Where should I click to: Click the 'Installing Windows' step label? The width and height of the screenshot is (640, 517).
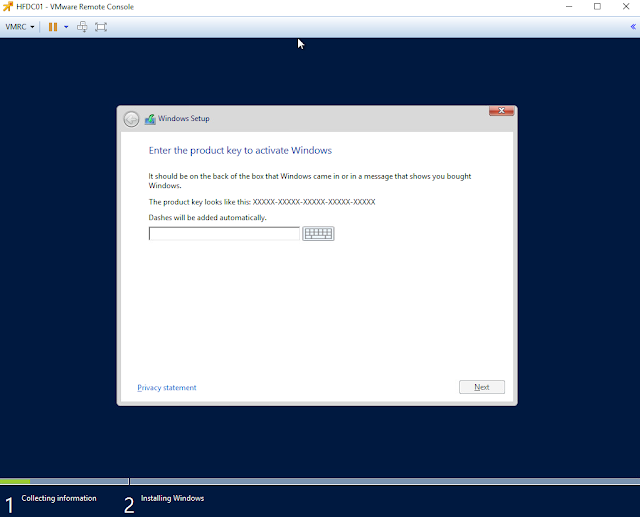point(172,498)
